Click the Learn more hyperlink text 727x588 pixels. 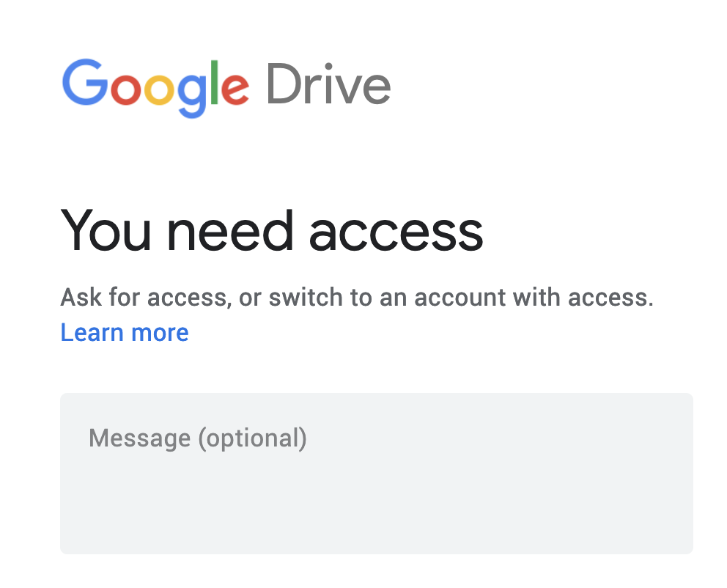(124, 332)
